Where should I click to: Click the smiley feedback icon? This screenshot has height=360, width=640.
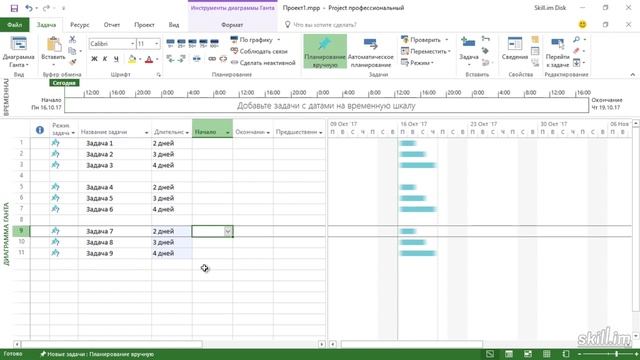(582, 24)
